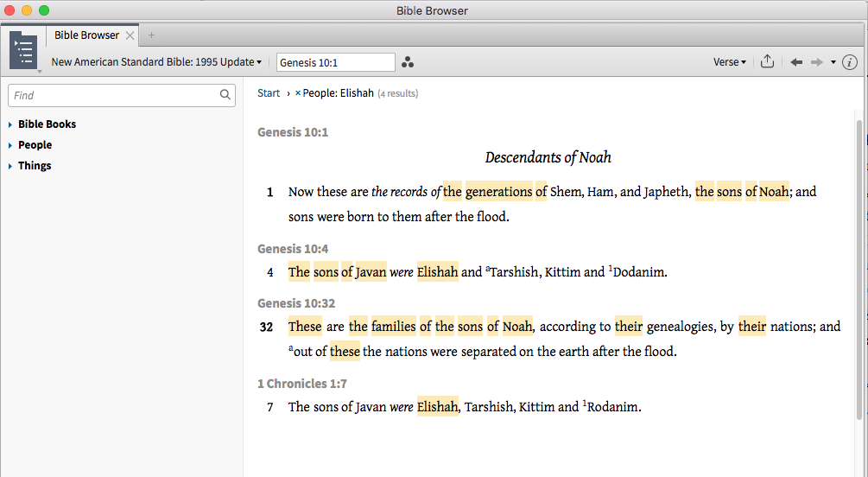This screenshot has width=868, height=477.
Task: Click the share/export icon
Action: [x=767, y=62]
